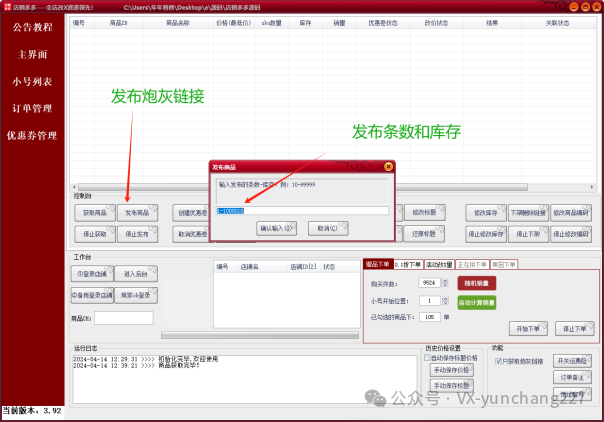Open the 小号列表 page
The image size is (604, 422).
(32, 82)
